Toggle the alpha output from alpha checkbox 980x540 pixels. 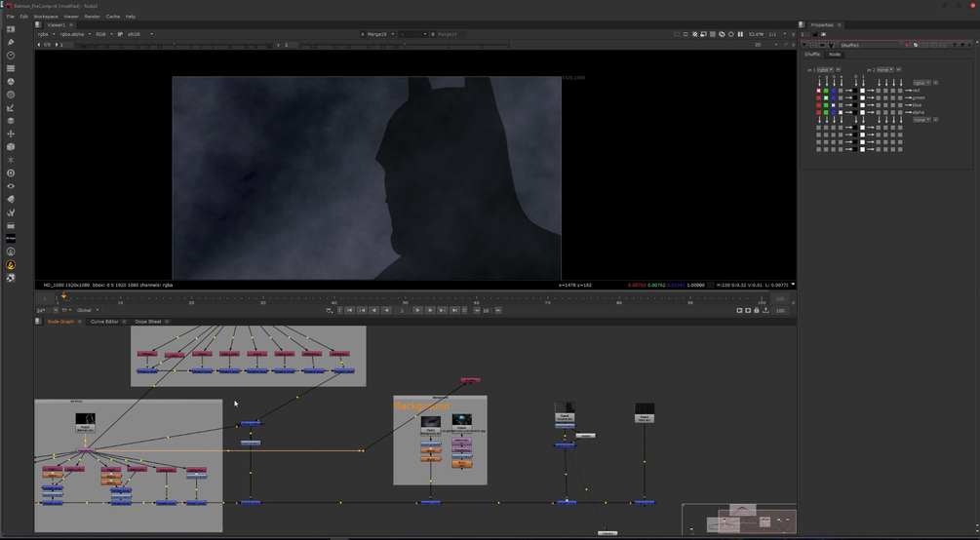coord(841,112)
